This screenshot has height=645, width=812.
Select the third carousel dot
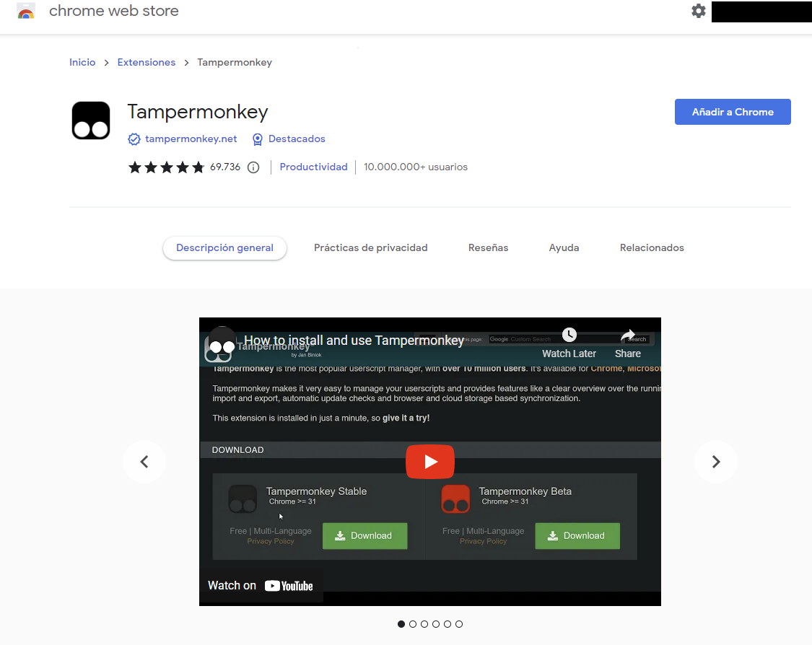424,624
